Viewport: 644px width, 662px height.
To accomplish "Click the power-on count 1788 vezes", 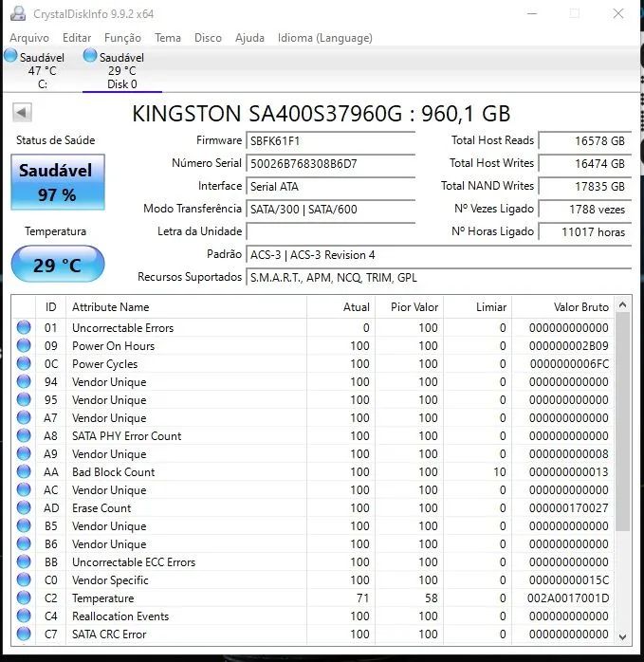I will pyautogui.click(x=585, y=210).
